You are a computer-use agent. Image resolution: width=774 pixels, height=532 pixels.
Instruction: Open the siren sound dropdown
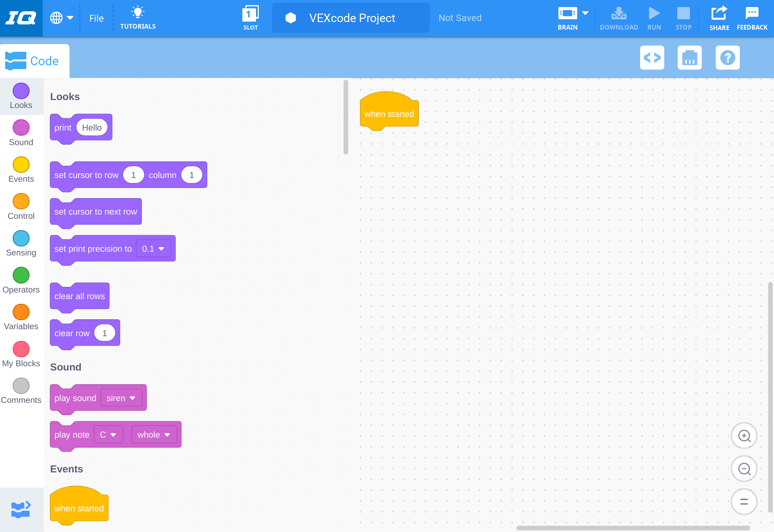point(121,398)
